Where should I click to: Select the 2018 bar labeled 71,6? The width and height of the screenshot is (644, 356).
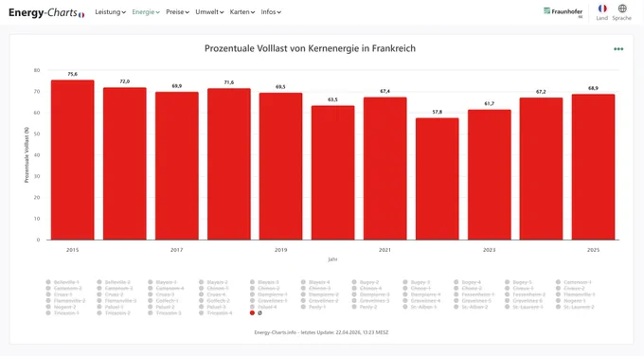[229, 164]
